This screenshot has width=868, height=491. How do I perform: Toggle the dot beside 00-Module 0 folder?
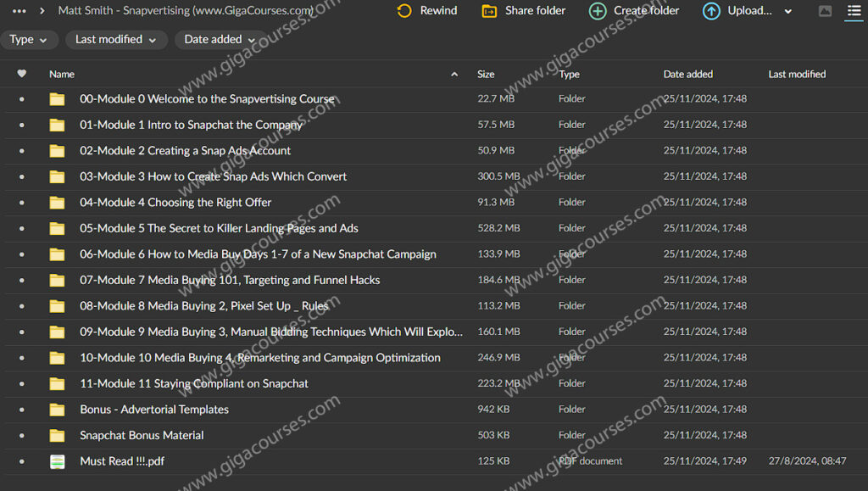22,99
